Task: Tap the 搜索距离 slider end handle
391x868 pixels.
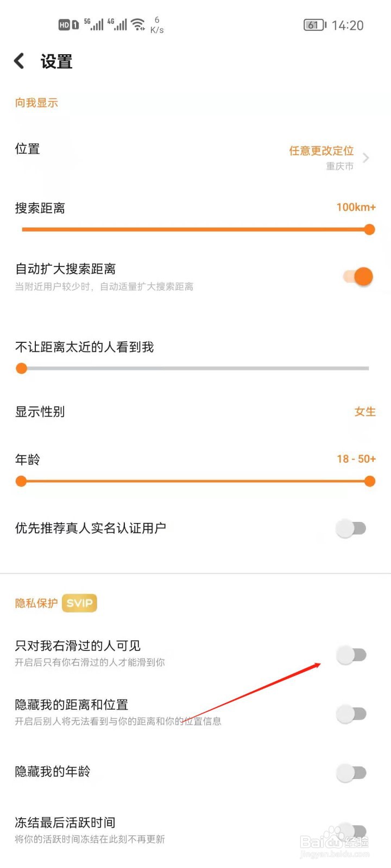Action: click(370, 229)
